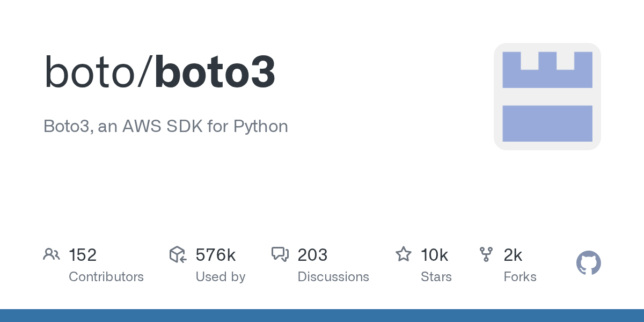Viewport: 644px width, 322px height.
Task: Open the boto/boto3 repository title
Action: point(159,72)
